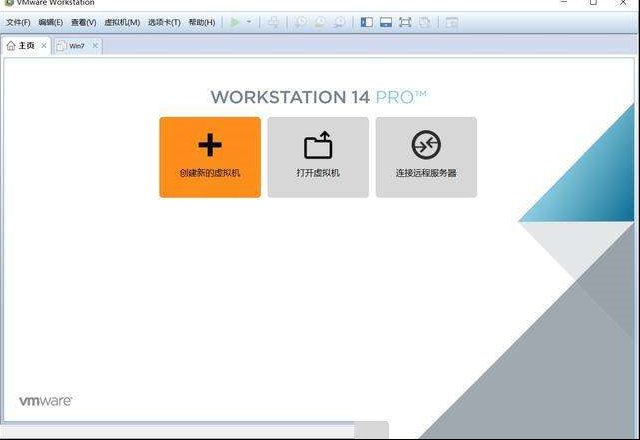The width and height of the screenshot is (640, 440).
Task: Expand the power options dropdown arrow
Action: (x=249, y=22)
